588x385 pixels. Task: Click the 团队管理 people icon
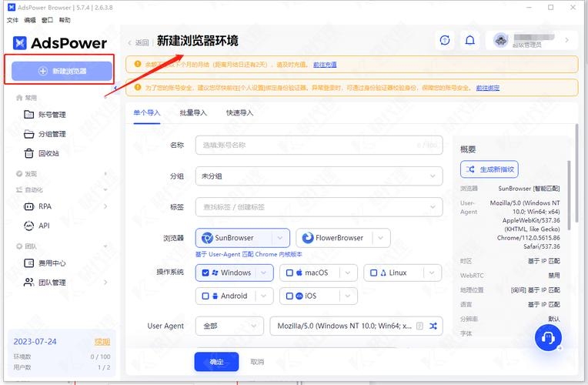pyautogui.click(x=29, y=282)
